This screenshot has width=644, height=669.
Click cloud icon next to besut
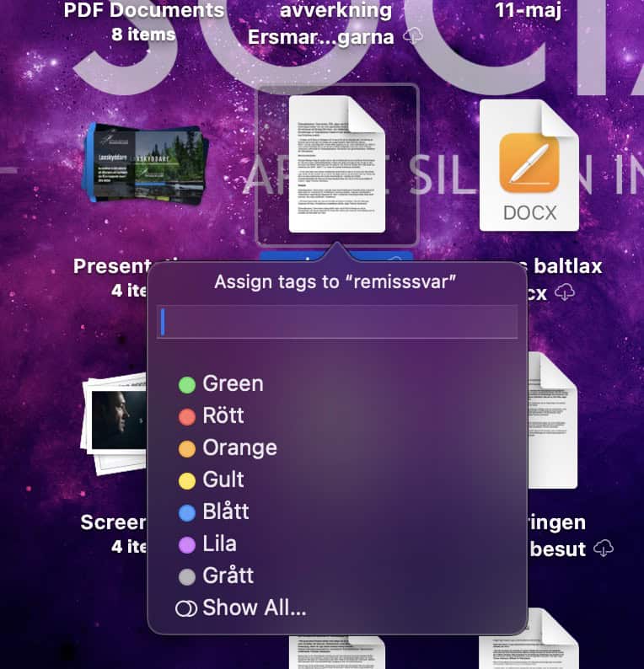(603, 549)
